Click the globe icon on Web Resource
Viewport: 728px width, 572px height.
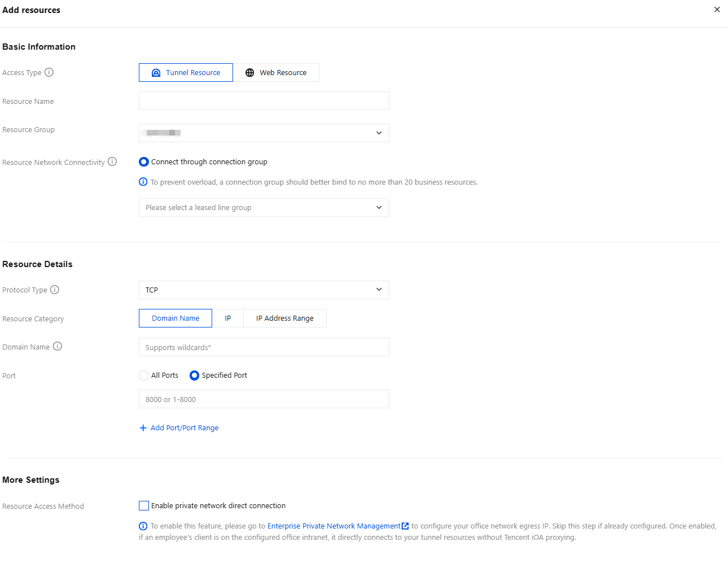coord(249,73)
